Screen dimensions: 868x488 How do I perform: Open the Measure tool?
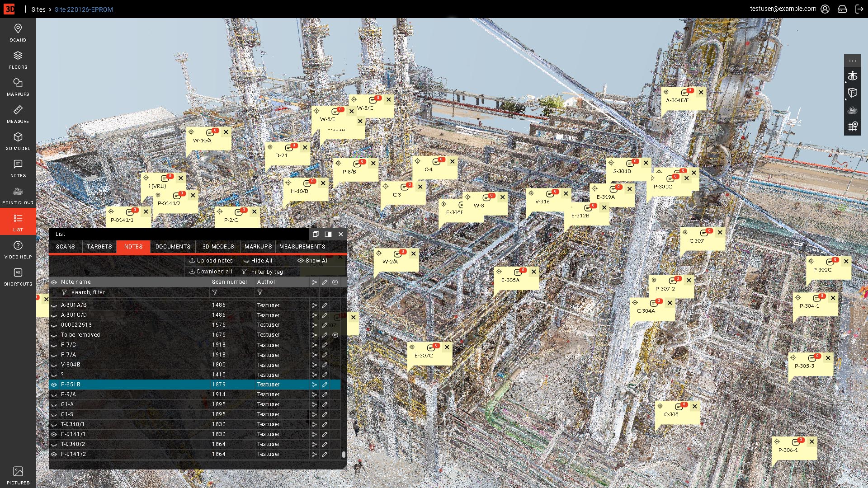coord(18,113)
